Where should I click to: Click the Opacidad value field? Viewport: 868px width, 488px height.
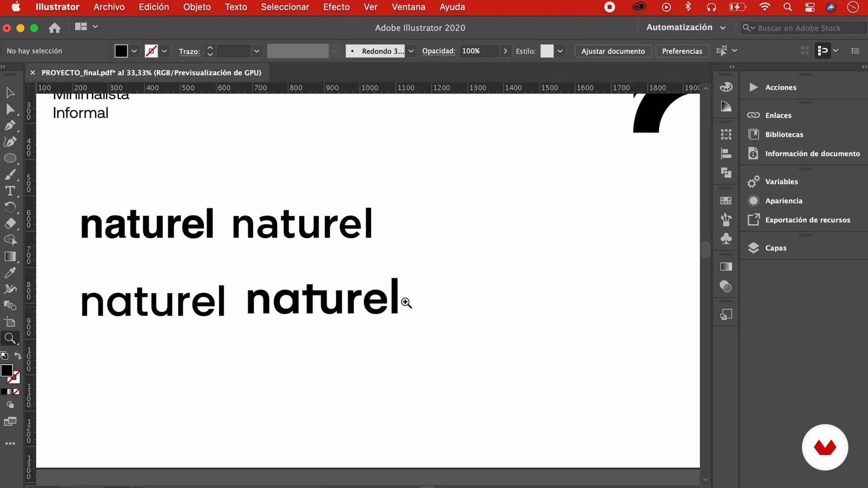coord(479,51)
